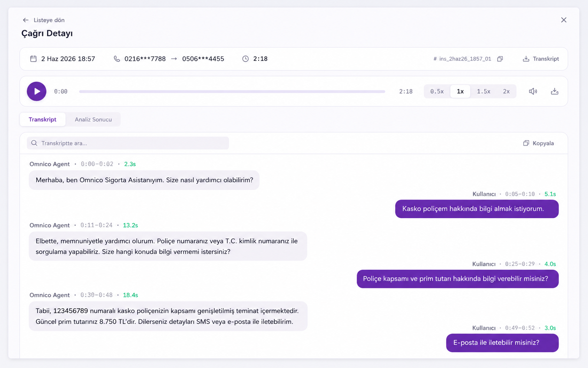
Task: Click the Listeye dön link
Action: (x=49, y=20)
